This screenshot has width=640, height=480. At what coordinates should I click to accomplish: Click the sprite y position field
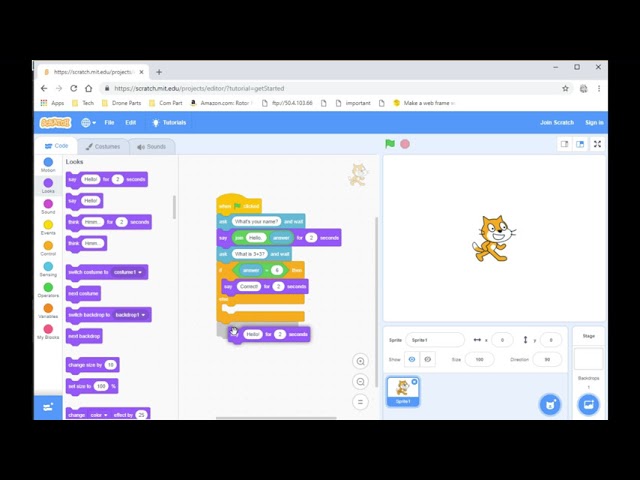point(551,340)
